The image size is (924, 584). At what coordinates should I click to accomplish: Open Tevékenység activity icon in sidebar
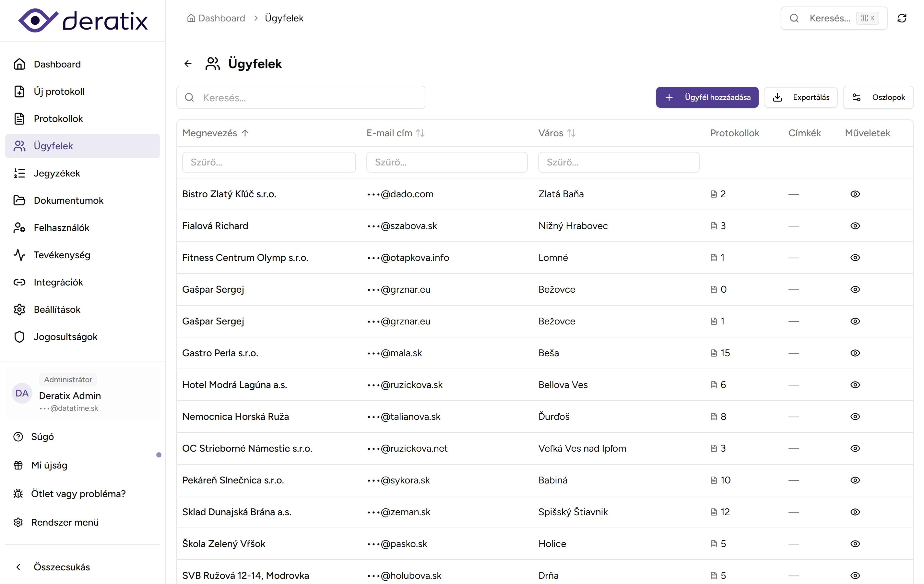tap(19, 255)
